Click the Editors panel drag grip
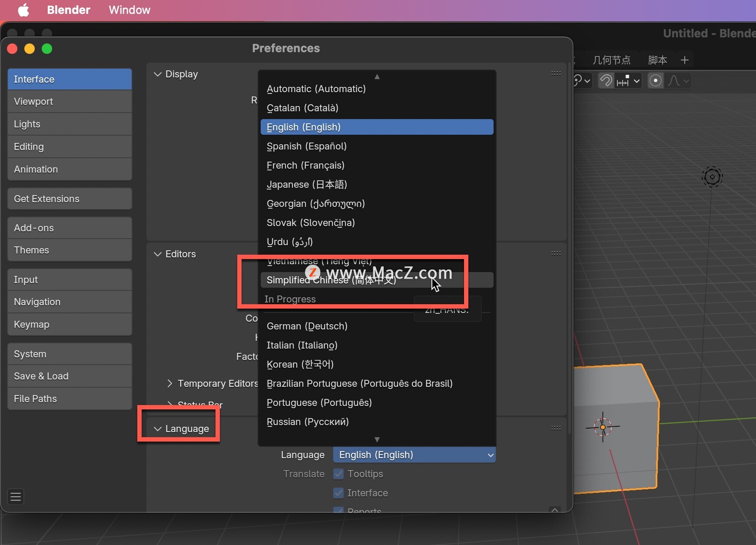The image size is (756, 545). 556,253
